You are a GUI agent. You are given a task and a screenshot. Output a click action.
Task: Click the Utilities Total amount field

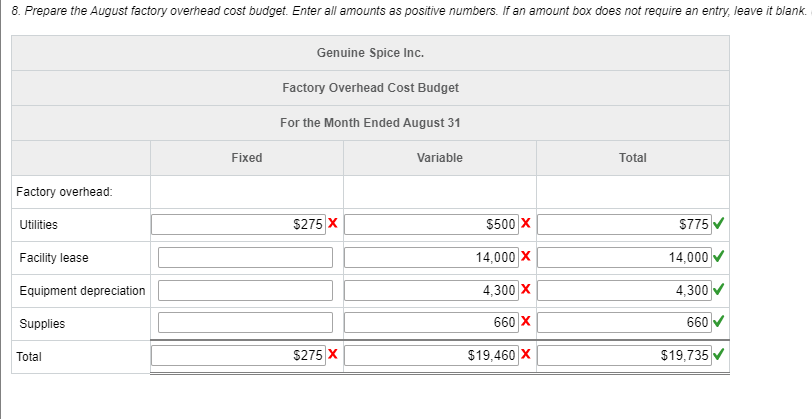(624, 224)
